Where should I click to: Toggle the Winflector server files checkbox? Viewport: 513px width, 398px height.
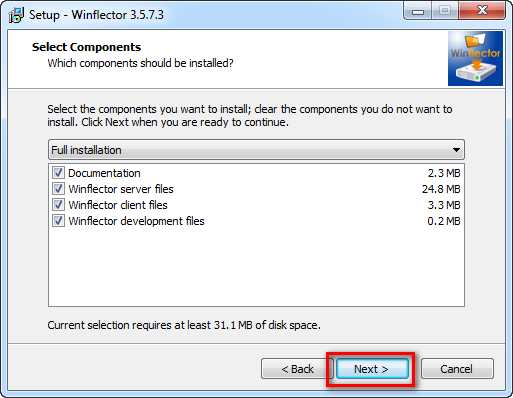pos(58,189)
